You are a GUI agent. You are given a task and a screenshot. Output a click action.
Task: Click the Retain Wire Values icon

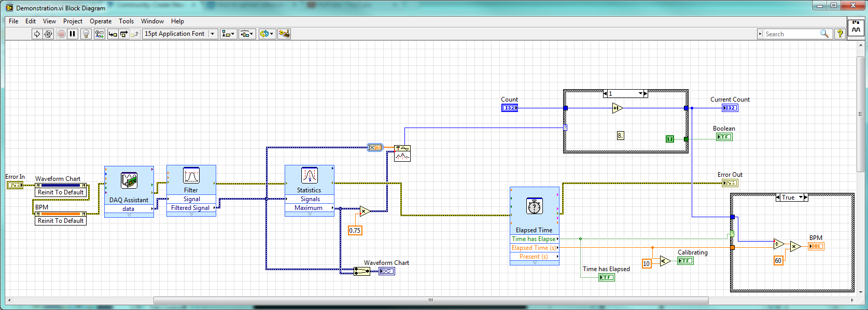coord(99,34)
